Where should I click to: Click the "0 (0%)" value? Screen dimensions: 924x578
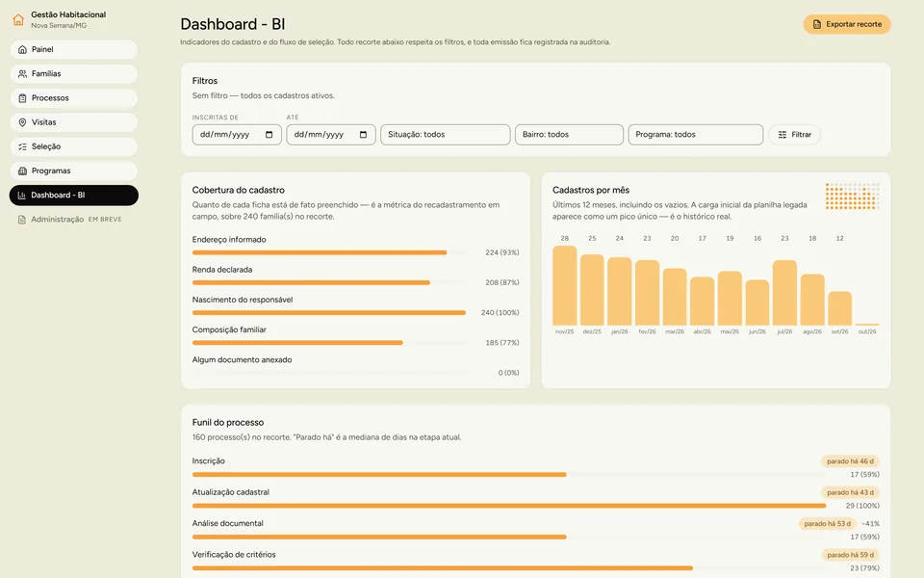coord(508,373)
